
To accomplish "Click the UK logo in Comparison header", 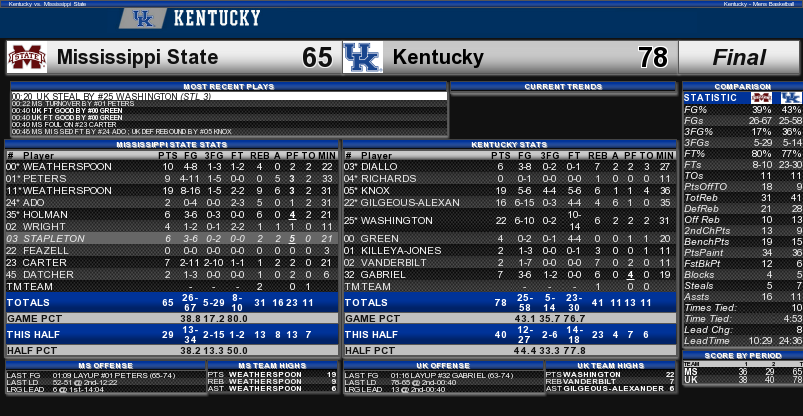I will point(791,98).
